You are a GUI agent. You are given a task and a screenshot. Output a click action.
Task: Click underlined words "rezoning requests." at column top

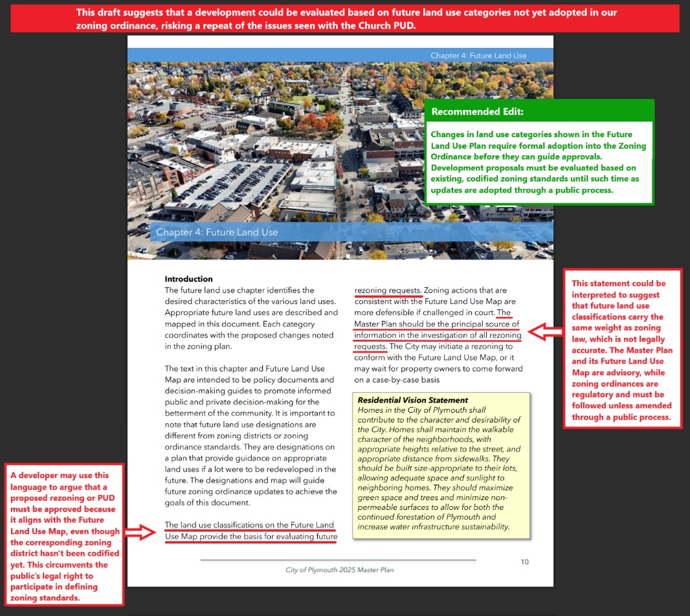point(388,291)
